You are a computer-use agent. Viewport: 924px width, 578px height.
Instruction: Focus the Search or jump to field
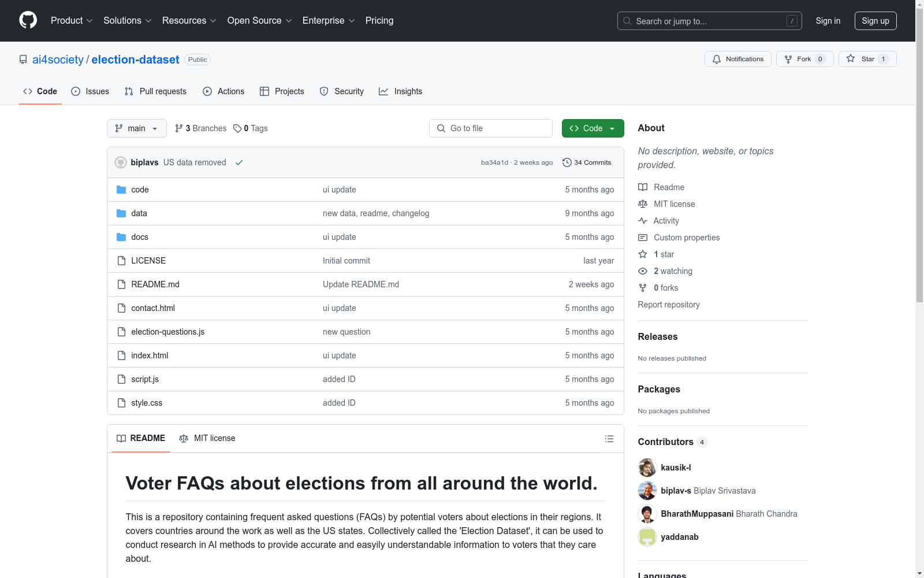click(x=710, y=21)
